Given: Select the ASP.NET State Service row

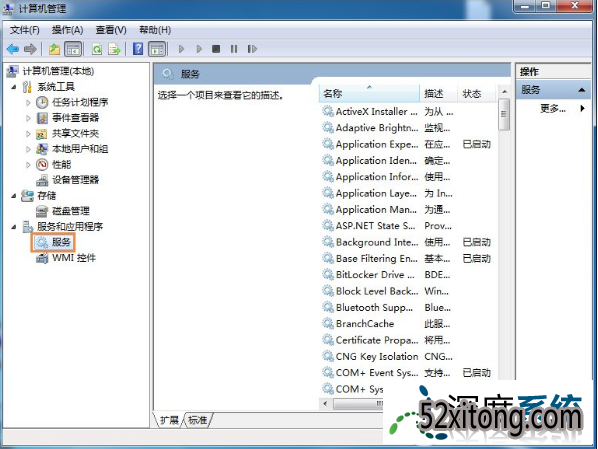Looking at the screenshot, I should click(x=407, y=226).
